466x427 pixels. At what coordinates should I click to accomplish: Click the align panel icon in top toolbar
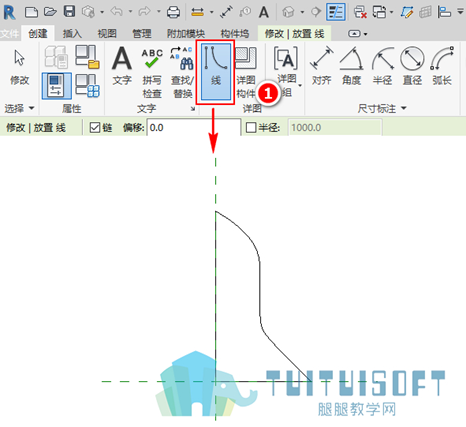click(444, 12)
